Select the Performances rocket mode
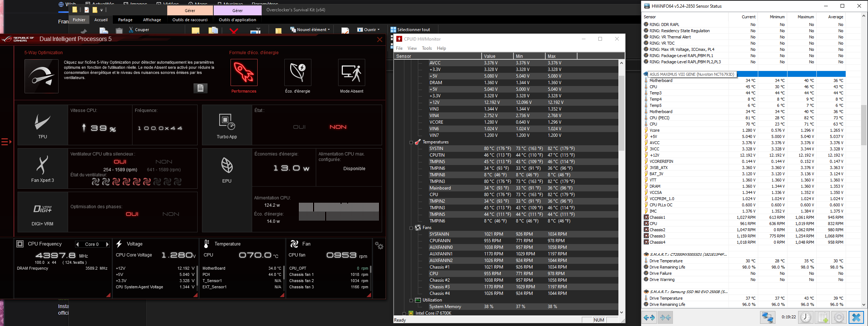Viewport: 868px width, 326px height. coord(244,72)
